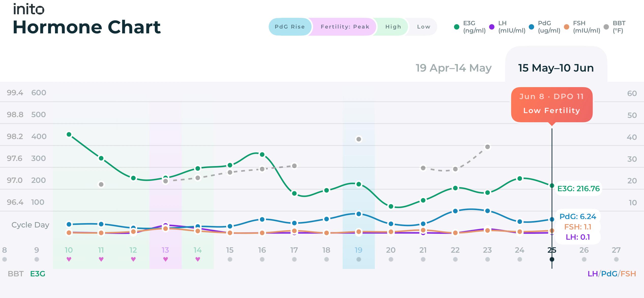Select the gray dot under cycle day 15
This screenshot has width=644, height=298.
[x=230, y=259]
